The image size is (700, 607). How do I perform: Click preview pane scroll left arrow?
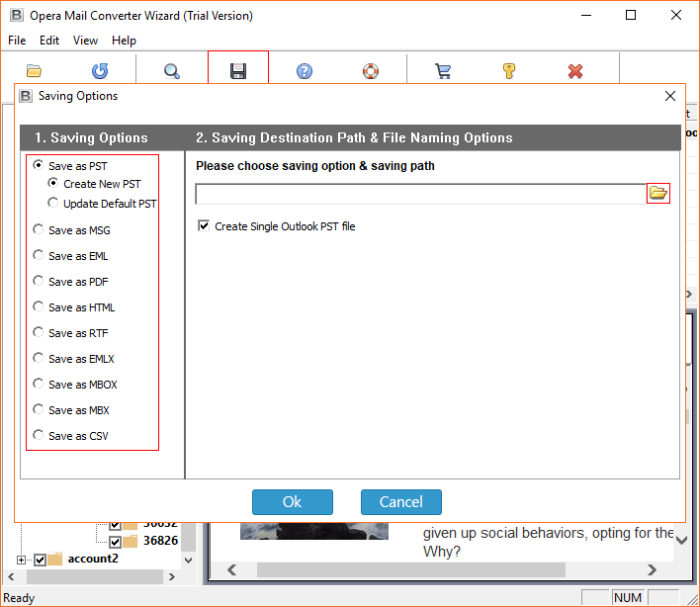[x=232, y=570]
